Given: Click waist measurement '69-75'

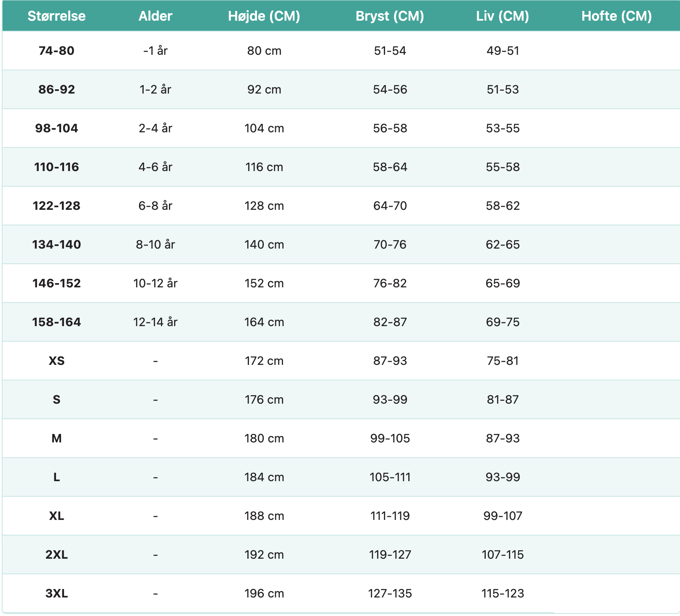Looking at the screenshot, I should tap(503, 322).
